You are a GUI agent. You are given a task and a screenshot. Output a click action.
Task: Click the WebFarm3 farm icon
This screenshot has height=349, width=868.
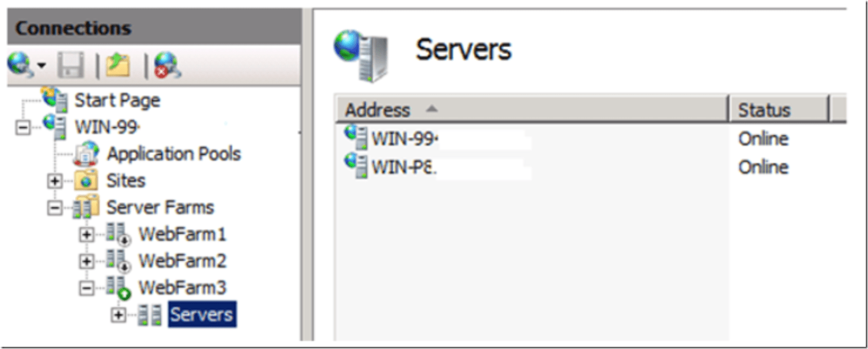118,288
